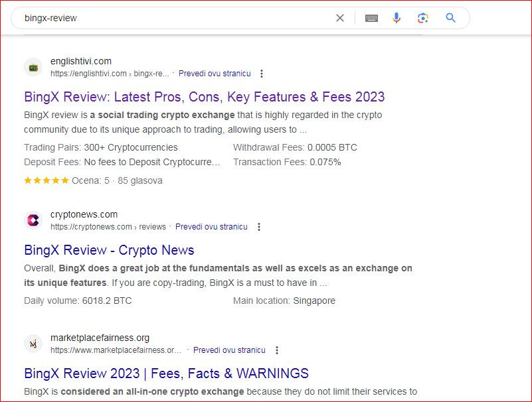Click Prevedi ovu stranicu for cryptonews.com
The image size is (532, 402).
211,227
